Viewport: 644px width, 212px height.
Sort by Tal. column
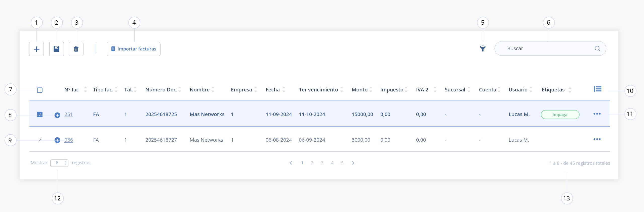point(135,90)
